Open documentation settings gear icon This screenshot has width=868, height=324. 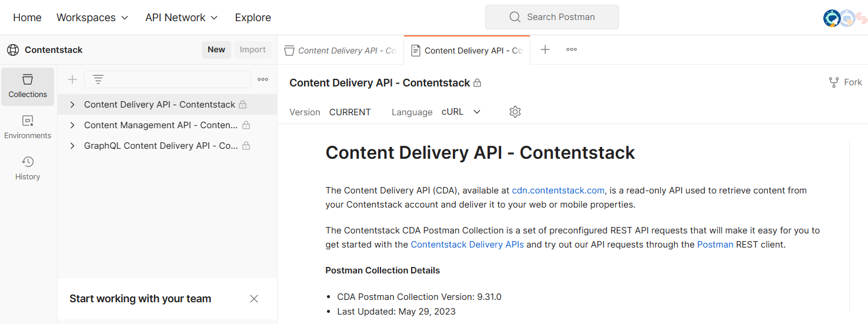tap(515, 112)
